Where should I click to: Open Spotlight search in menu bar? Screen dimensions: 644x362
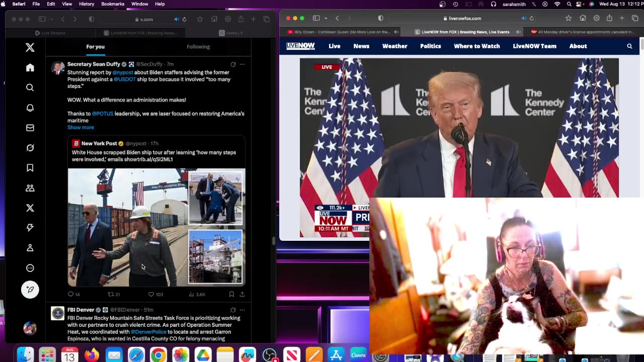(569, 4)
